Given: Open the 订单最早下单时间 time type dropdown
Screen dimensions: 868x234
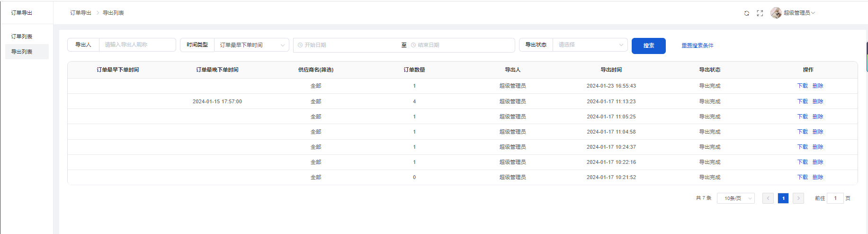Looking at the screenshot, I should point(251,45).
